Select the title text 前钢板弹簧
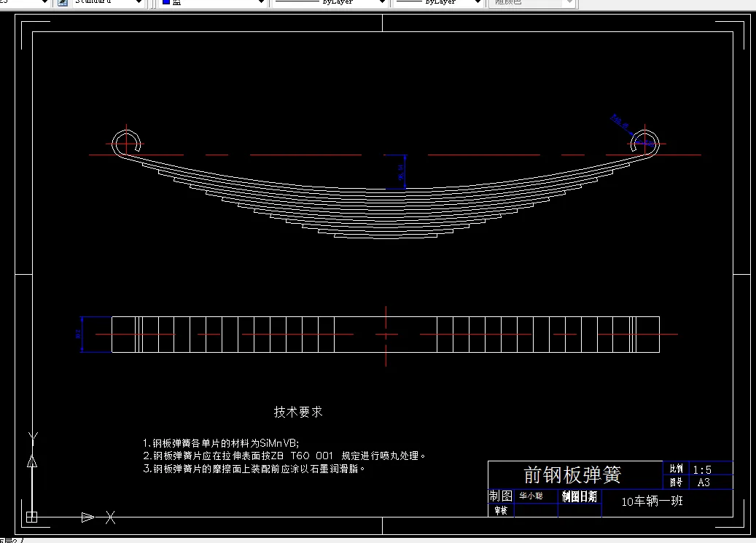Screen dimensions: 756x543 tap(572, 475)
